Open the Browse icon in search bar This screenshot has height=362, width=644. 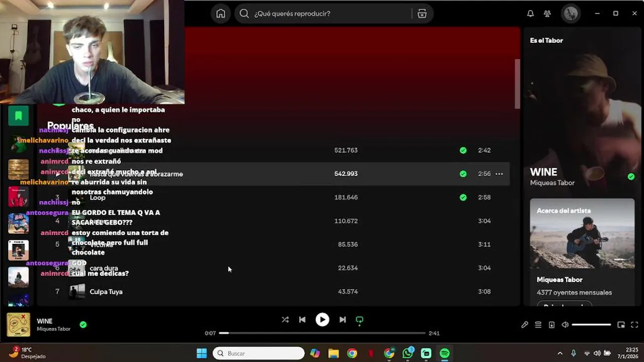(x=422, y=14)
